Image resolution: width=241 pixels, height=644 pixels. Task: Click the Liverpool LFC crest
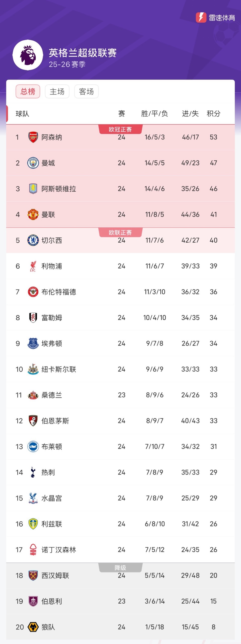(x=33, y=266)
